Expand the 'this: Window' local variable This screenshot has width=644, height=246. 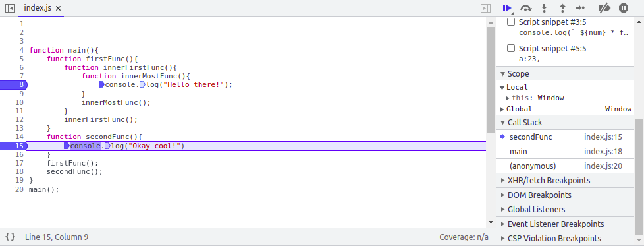tap(507, 98)
